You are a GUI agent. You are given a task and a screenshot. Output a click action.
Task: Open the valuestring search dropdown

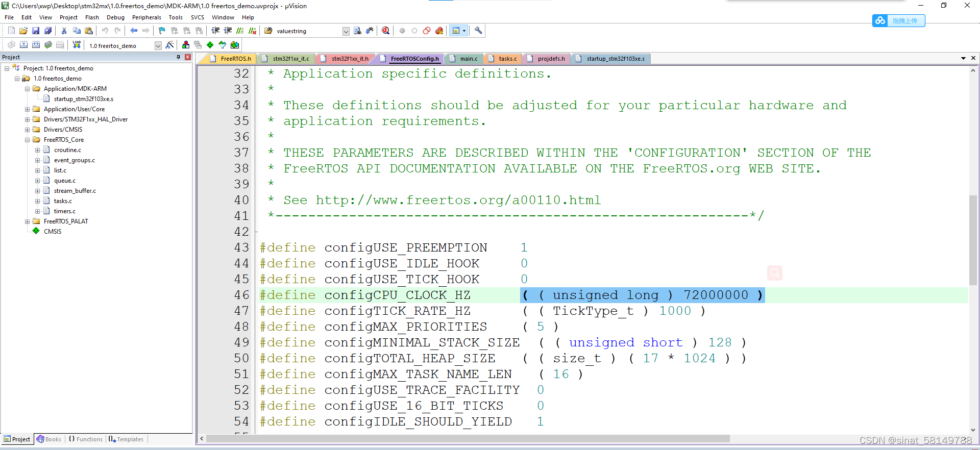(346, 31)
